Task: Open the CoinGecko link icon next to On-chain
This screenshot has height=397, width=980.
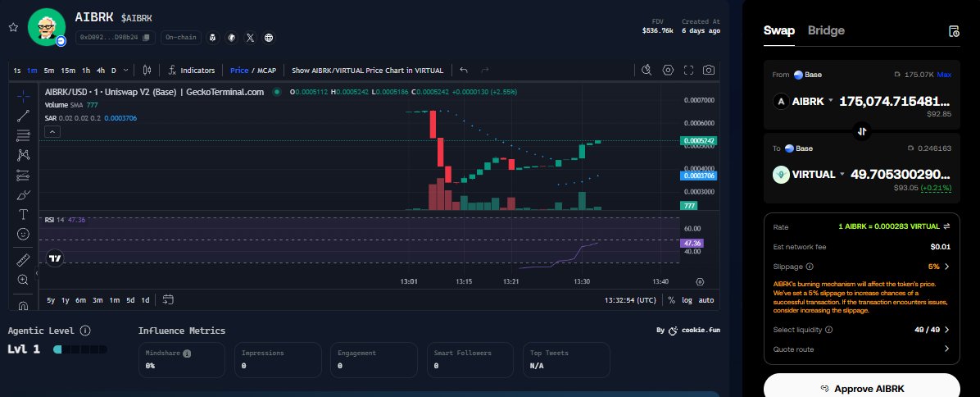Action: tap(213, 38)
